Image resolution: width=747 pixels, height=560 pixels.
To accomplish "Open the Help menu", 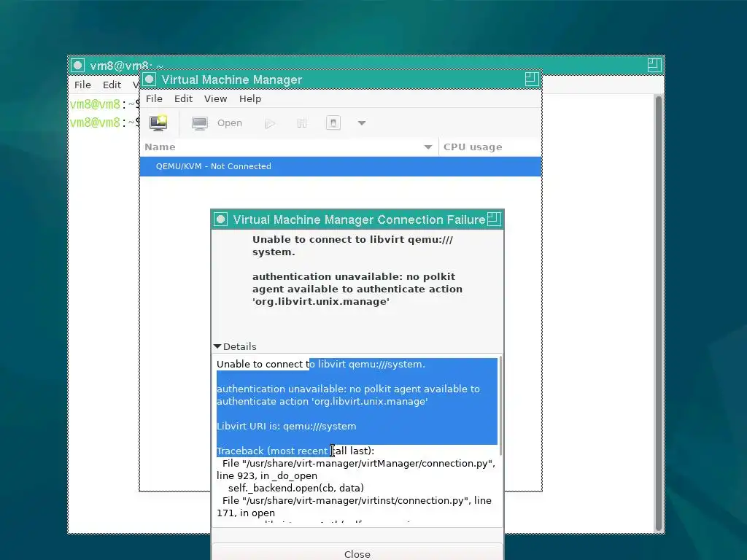I will pyautogui.click(x=250, y=98).
